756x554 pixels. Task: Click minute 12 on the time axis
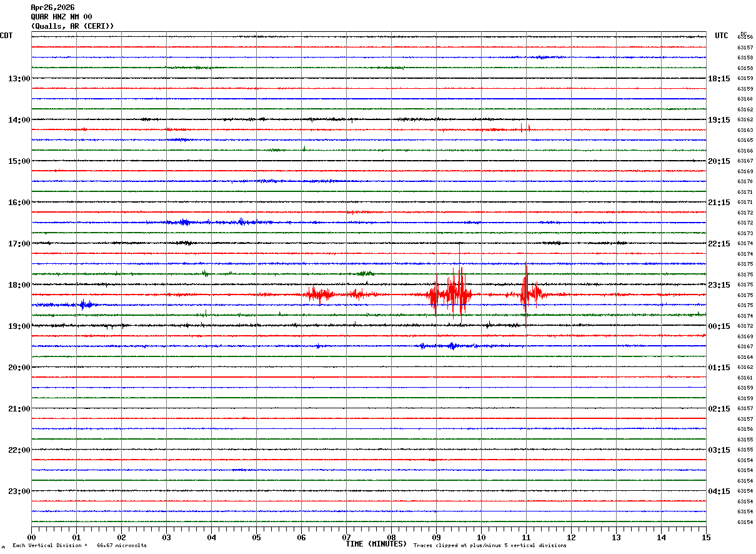tap(571, 537)
